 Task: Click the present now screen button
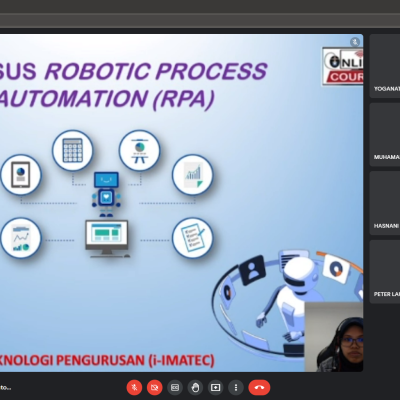point(215,387)
